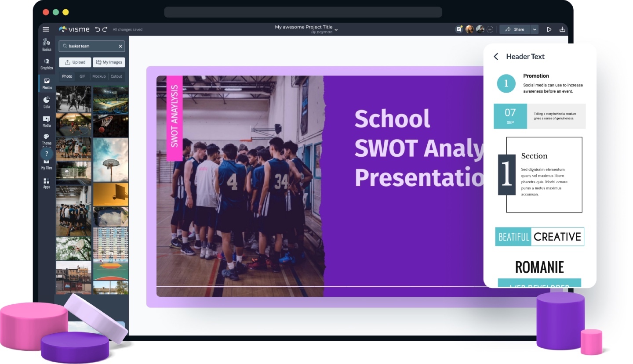This screenshot has width=633, height=364.
Task: Open the Graphics sidebar panel
Action: click(x=47, y=64)
